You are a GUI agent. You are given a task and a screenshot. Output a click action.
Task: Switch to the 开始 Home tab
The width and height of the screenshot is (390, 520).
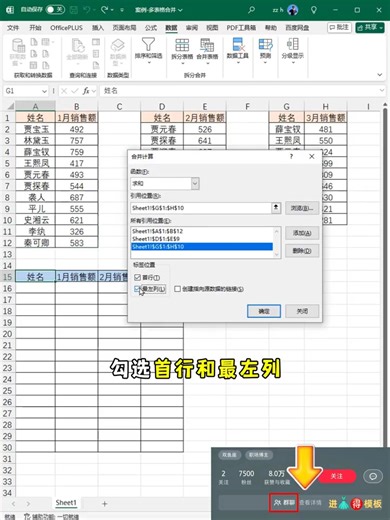tap(35, 28)
